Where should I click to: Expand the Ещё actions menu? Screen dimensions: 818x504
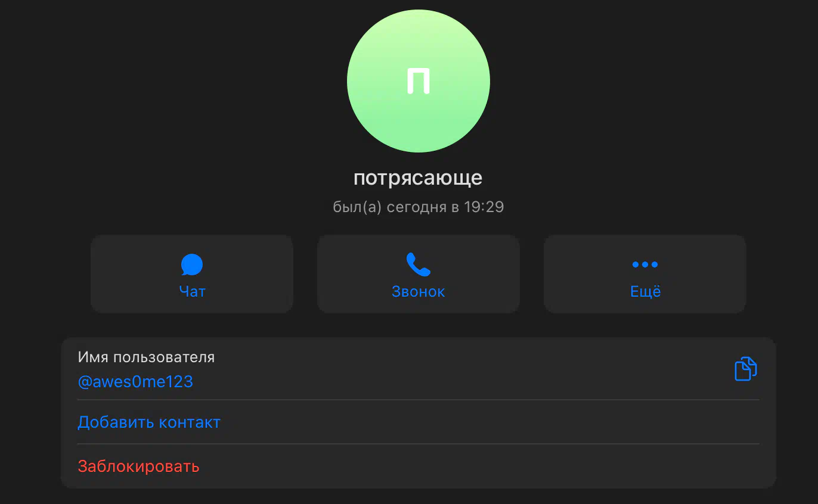pos(645,291)
